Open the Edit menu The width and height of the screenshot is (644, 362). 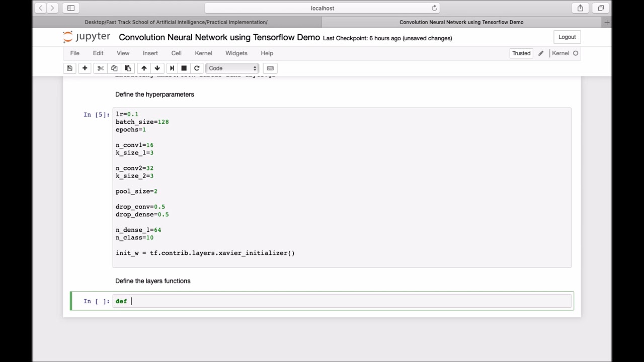[x=98, y=53]
